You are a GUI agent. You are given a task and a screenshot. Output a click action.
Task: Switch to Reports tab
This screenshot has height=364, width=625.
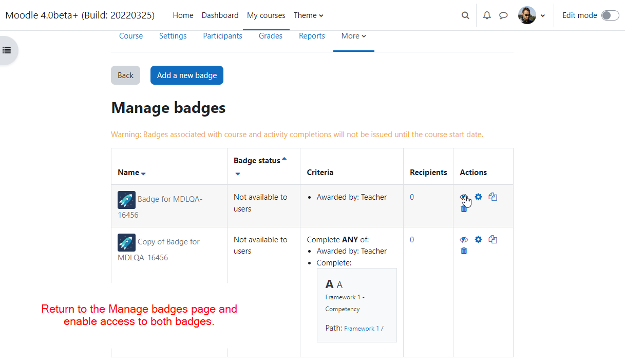[x=312, y=36]
